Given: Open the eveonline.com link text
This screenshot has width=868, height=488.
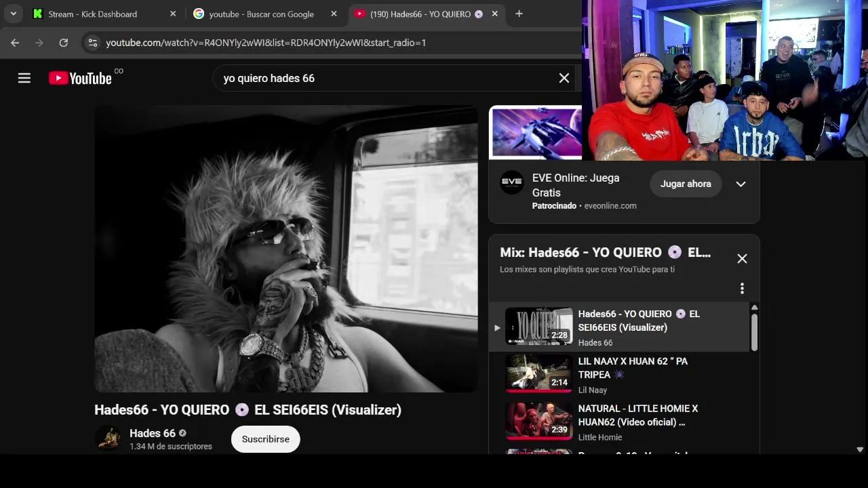Looking at the screenshot, I should click(x=610, y=206).
